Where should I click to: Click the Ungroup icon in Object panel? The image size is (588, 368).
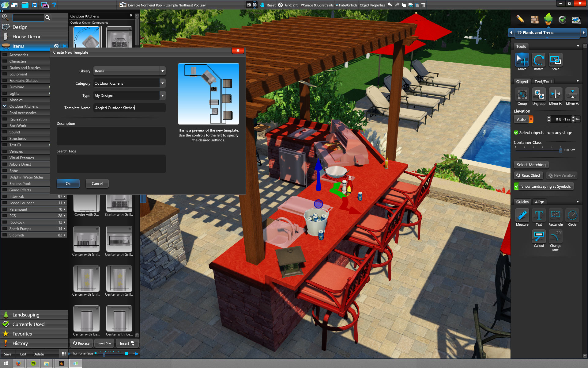pyautogui.click(x=538, y=95)
